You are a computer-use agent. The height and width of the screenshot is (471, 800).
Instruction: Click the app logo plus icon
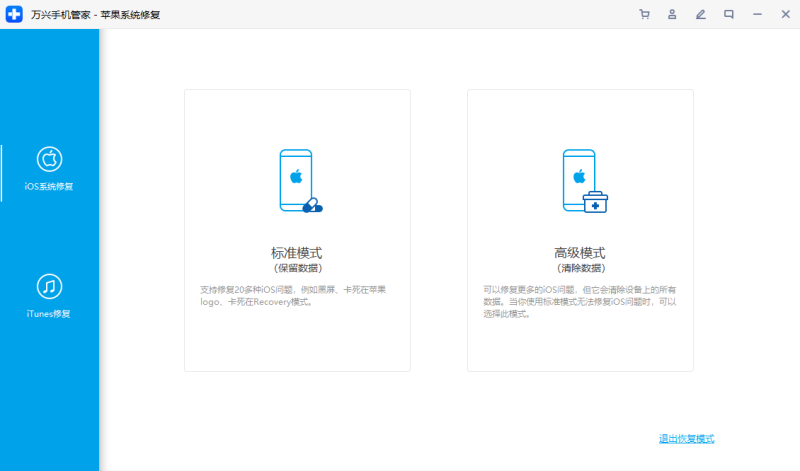(x=14, y=14)
